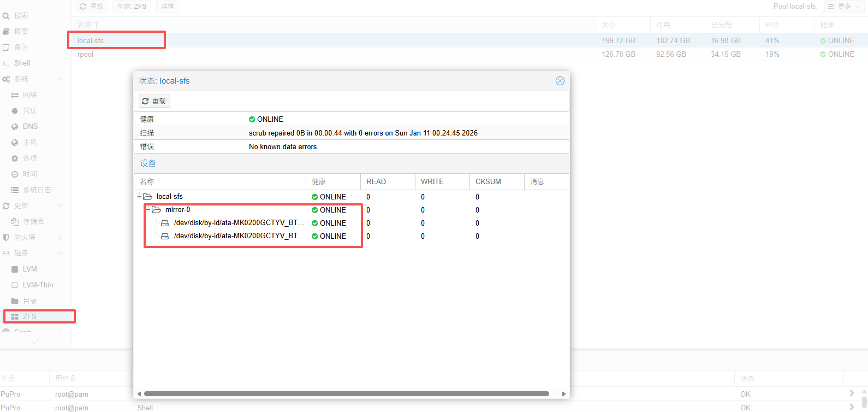Screen dimensions: 868x412
Task: Select the rpool row in pool list
Action: (86, 55)
